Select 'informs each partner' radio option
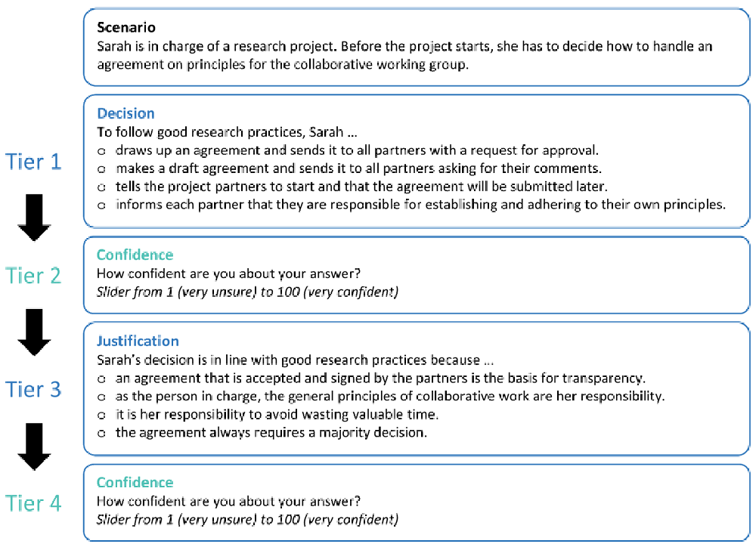This screenshot has height=547, width=756. pyautogui.click(x=101, y=206)
